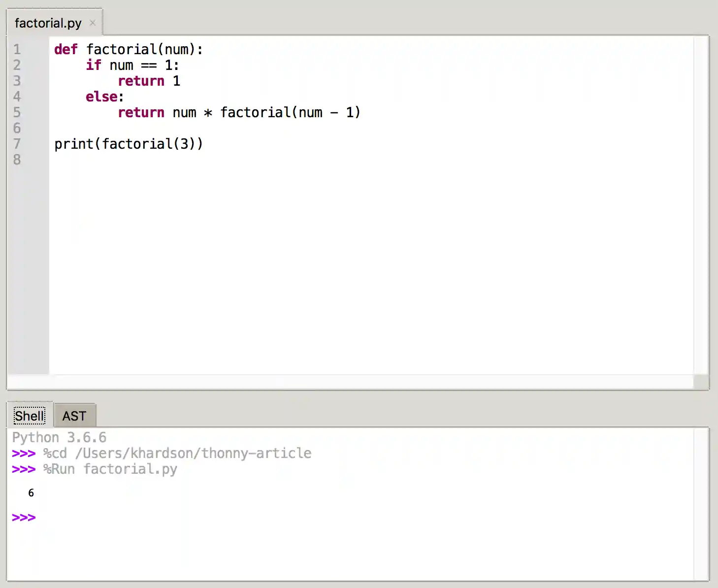The height and width of the screenshot is (588, 718).
Task: Click line number 1 in gutter
Action: (x=17, y=49)
